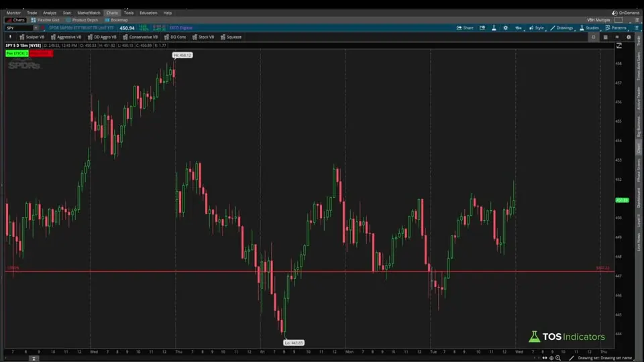This screenshot has height=362, width=644.
Task: Select the grid chart layout icon
Action: pyautogui.click(x=605, y=37)
